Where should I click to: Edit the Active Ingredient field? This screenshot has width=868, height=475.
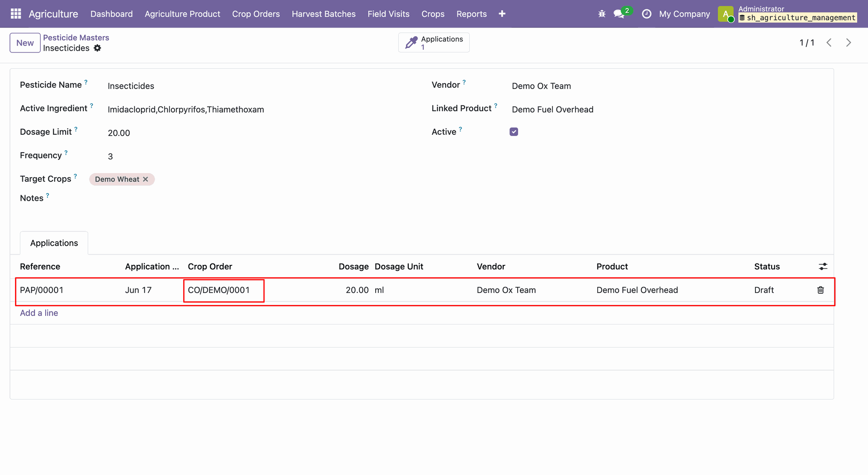point(186,109)
